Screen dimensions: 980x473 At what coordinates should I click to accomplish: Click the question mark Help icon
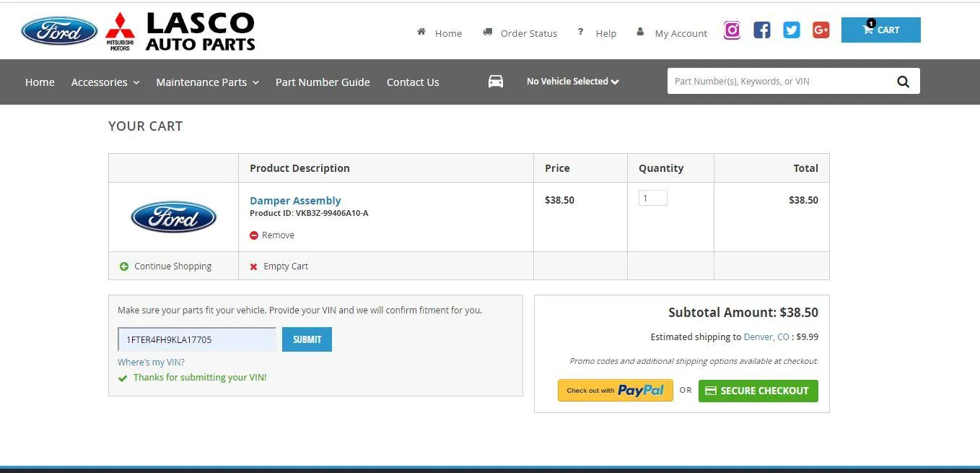(580, 32)
